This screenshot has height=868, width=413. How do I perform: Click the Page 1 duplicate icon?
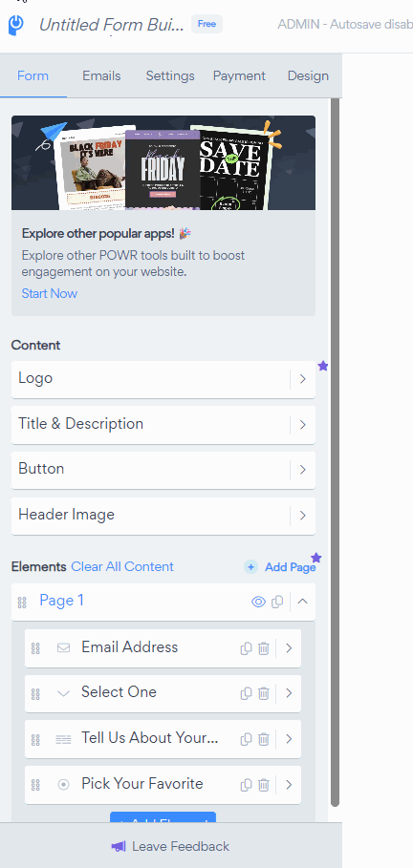pyautogui.click(x=278, y=602)
